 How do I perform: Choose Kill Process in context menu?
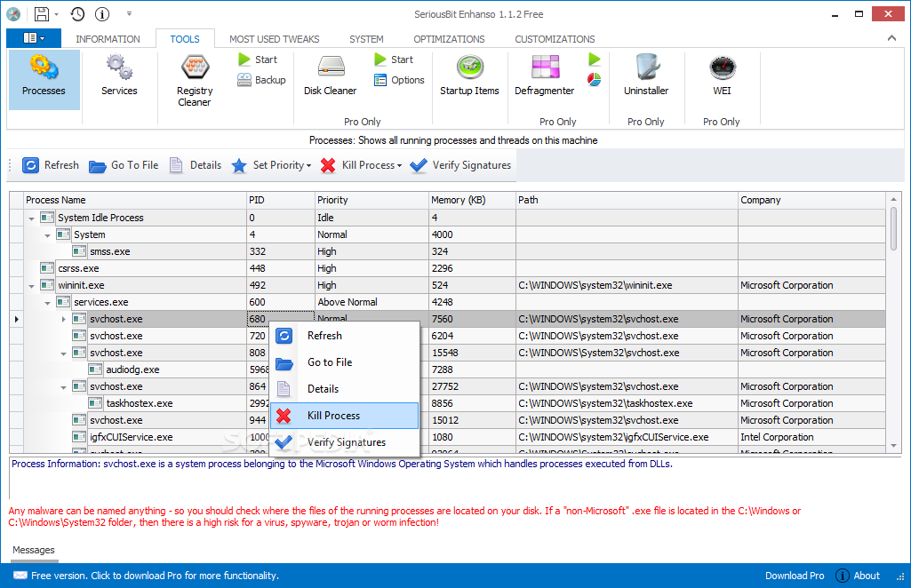coord(345,416)
